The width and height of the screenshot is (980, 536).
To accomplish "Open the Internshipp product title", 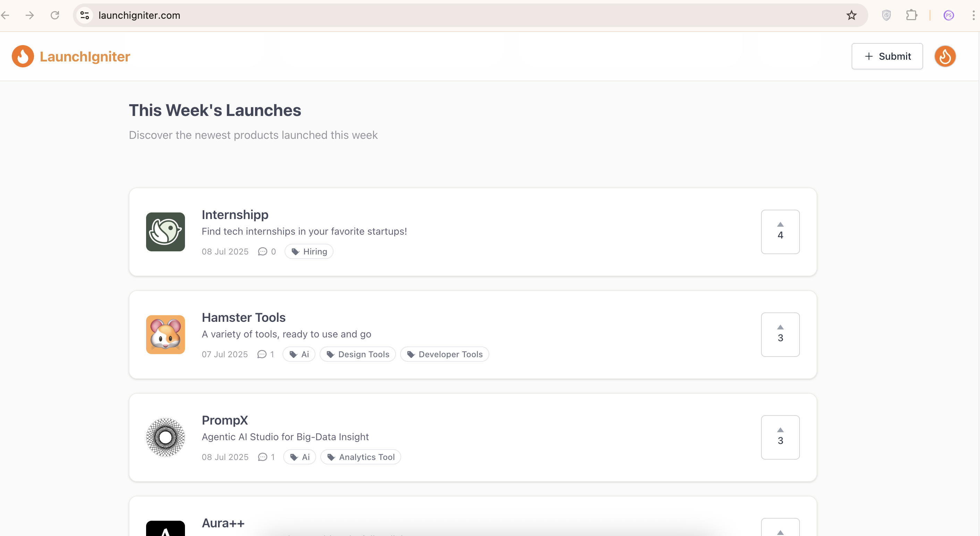I will (235, 215).
